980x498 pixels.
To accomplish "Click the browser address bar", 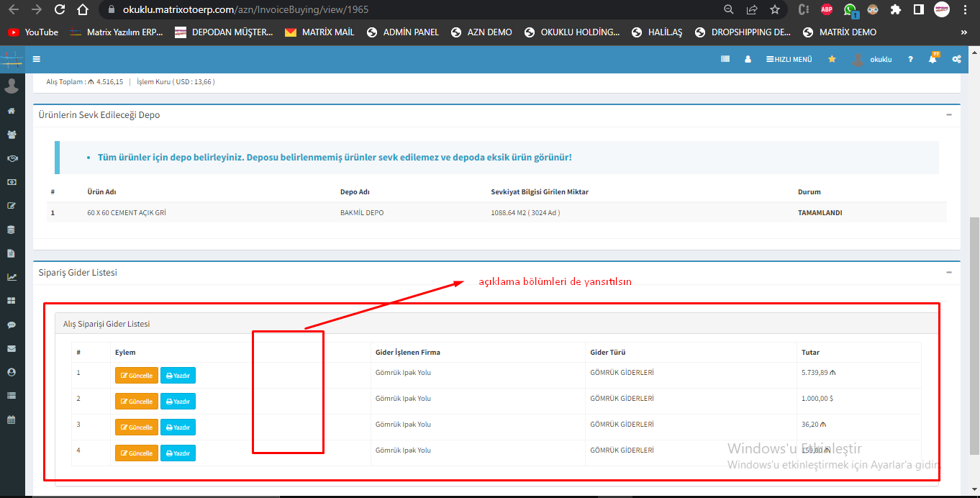I will tap(403, 10).
